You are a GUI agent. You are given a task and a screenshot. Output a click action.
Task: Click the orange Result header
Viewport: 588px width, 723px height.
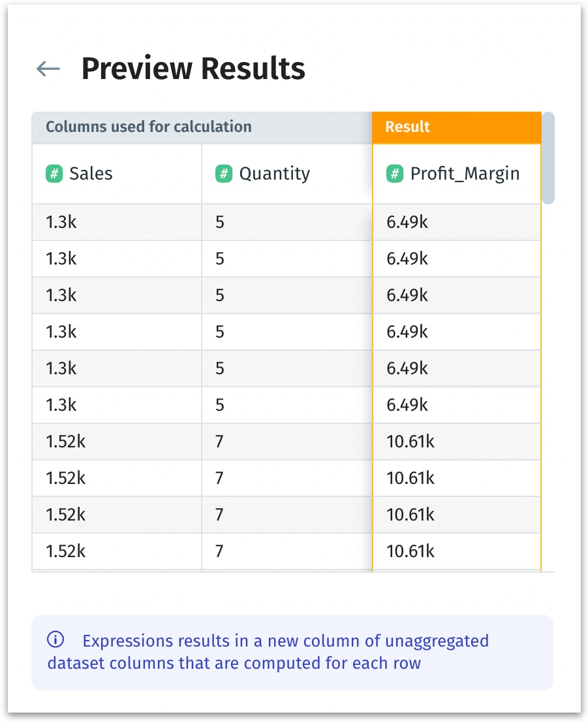(456, 127)
